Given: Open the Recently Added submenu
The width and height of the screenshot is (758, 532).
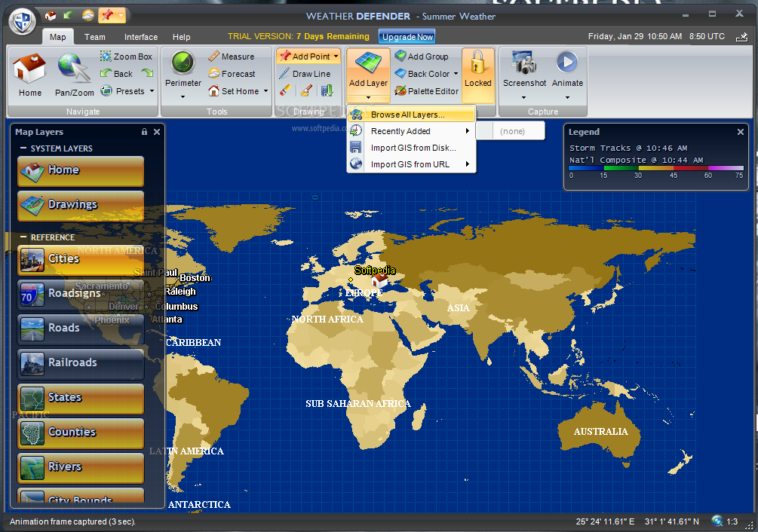Looking at the screenshot, I should pyautogui.click(x=411, y=131).
